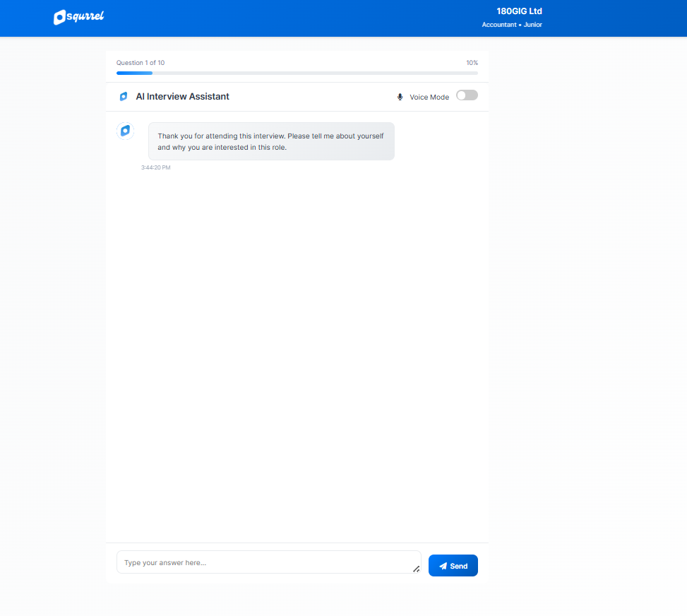Click the 'Question 1 of 10' label
Viewport: 687px width, 616px height.
(x=141, y=63)
